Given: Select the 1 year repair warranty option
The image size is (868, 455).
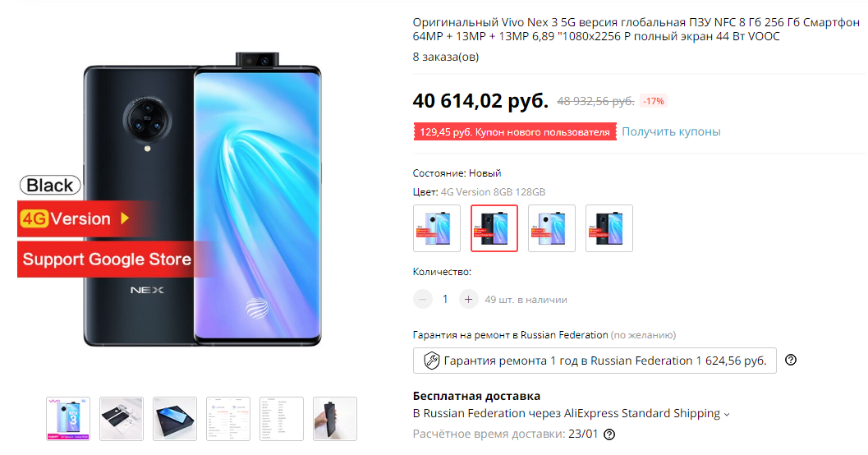Looking at the screenshot, I should 595,361.
